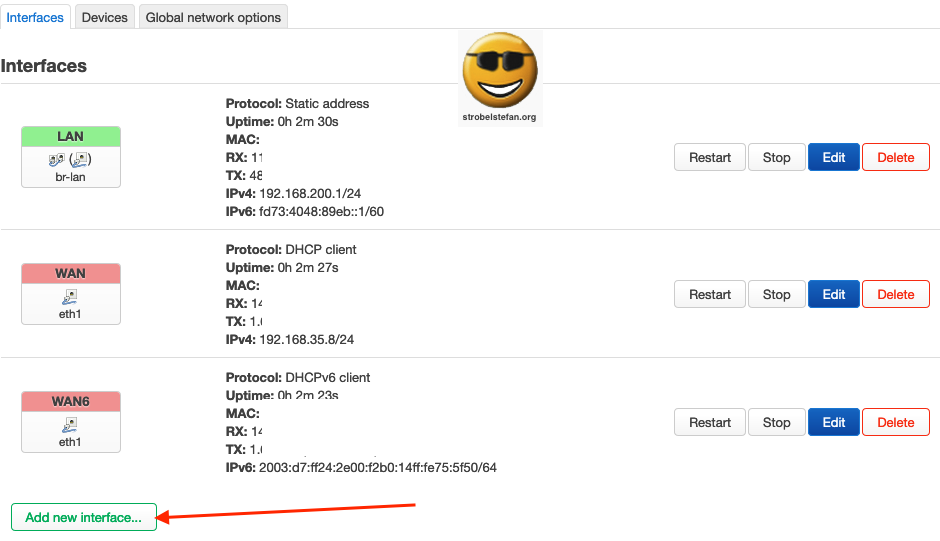
Task: Switch to the Interfaces tab
Action: pos(35,17)
